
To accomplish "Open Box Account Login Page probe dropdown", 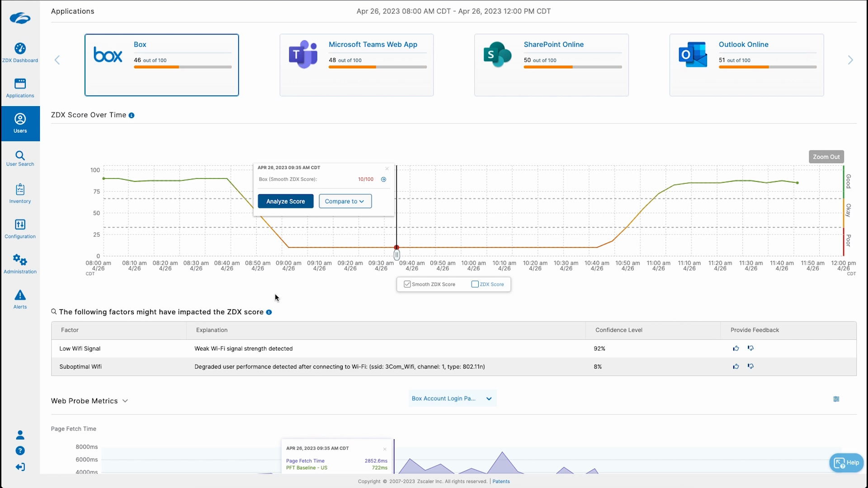I will coord(452,399).
